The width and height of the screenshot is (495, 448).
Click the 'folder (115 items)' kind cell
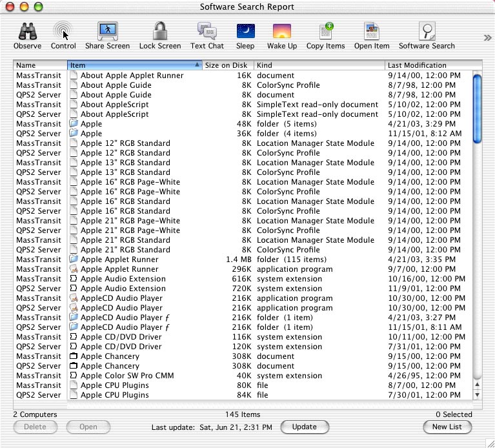[x=292, y=260]
